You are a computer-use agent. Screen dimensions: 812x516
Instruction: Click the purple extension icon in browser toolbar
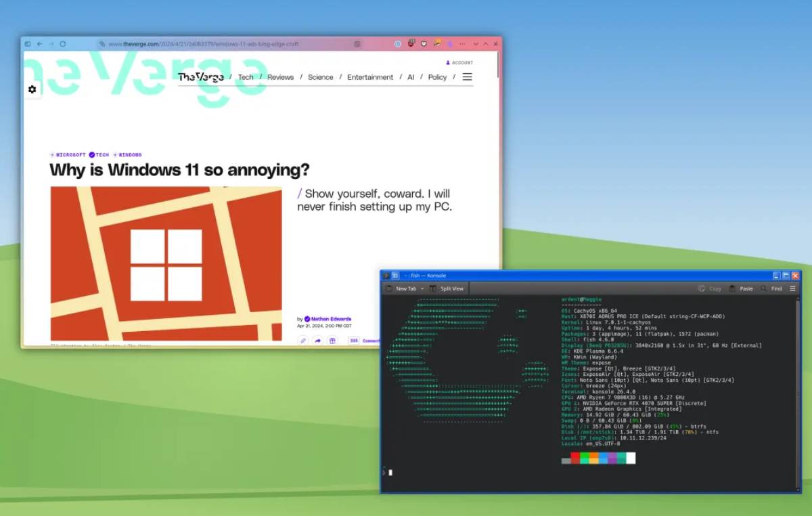pos(450,44)
